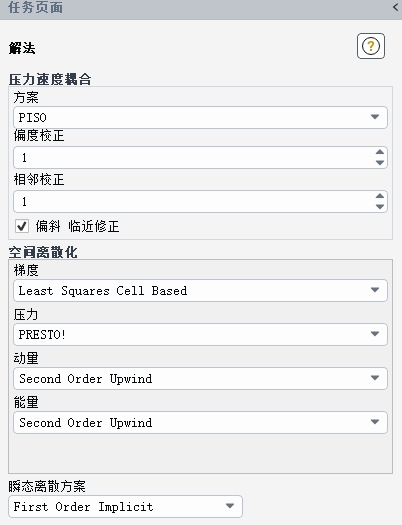The image size is (402, 525).
Task: Open the Least Squares Cell Based dropdown
Action: tap(200, 290)
